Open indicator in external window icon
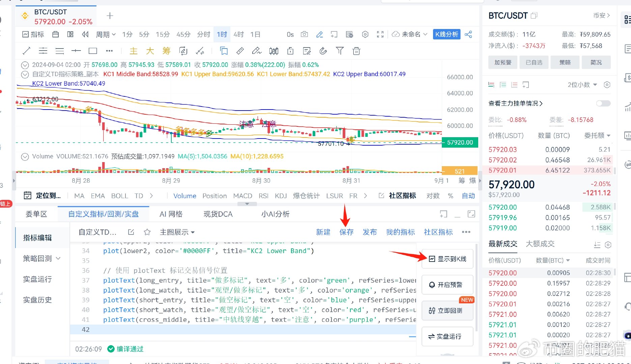This screenshot has height=364, width=631. click(x=131, y=232)
